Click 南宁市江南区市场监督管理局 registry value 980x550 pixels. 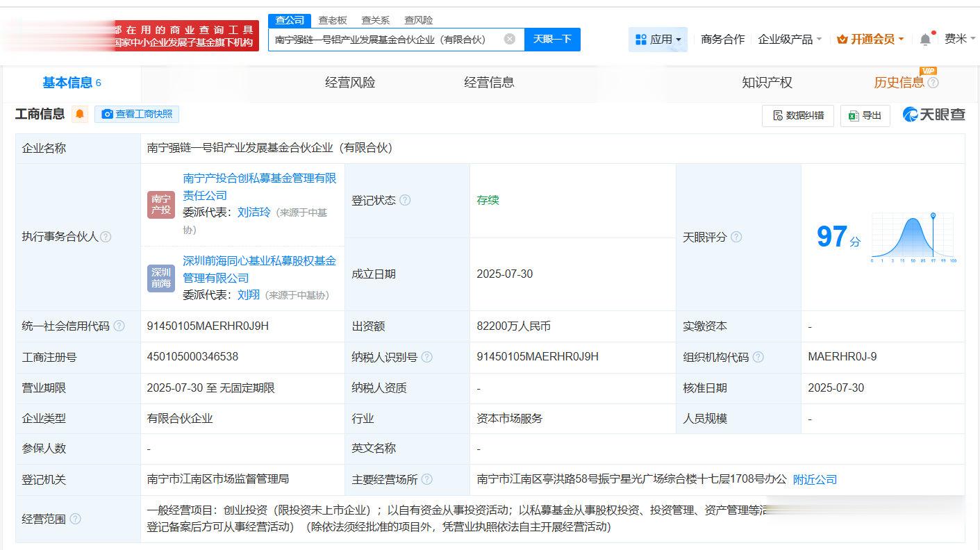(218, 479)
